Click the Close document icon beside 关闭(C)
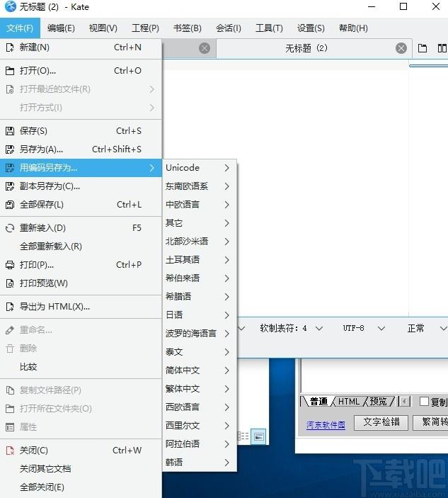Viewport: 448px width, 498px height. 10,451
